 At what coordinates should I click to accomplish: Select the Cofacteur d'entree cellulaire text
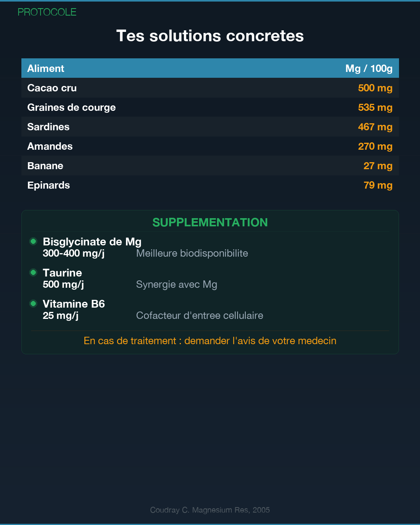pos(199,316)
